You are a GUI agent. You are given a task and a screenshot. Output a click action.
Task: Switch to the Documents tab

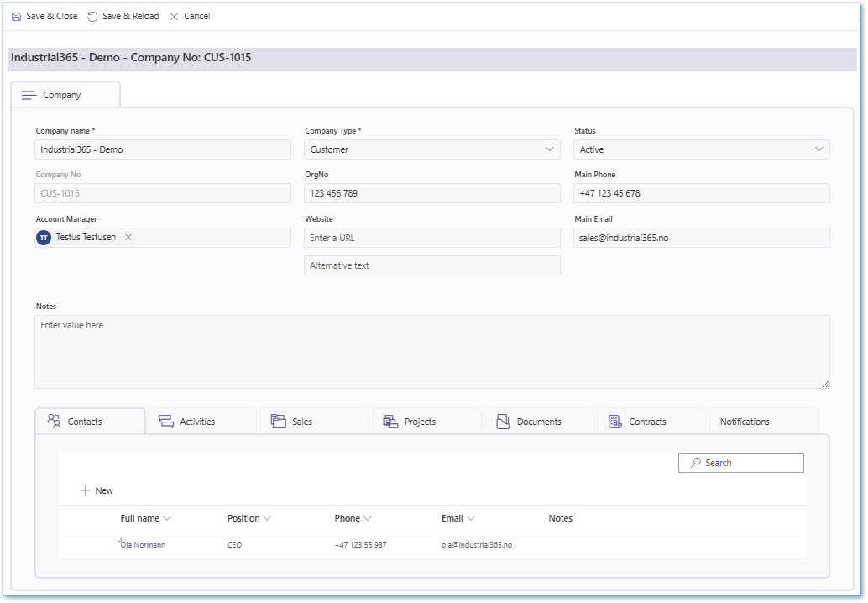coord(539,422)
